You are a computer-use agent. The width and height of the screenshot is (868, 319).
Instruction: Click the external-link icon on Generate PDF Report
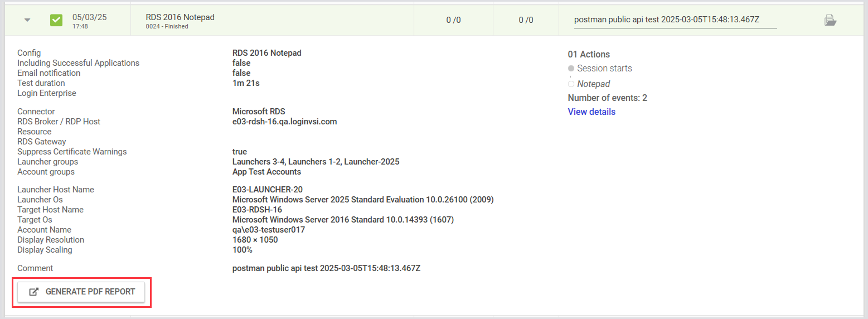pyautogui.click(x=34, y=292)
